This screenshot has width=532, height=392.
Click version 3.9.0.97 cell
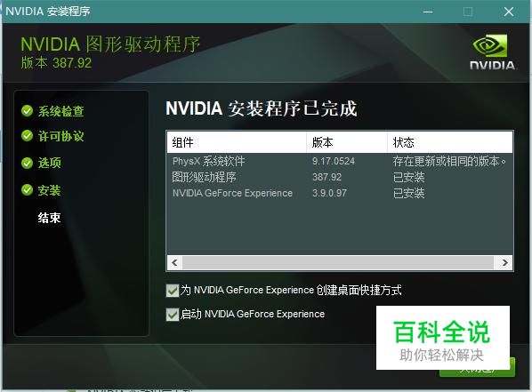329,193
